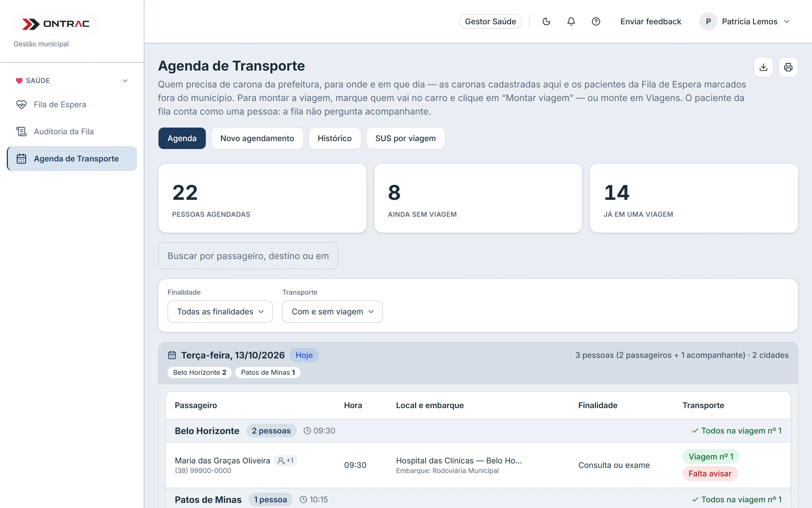Open the Todas as finalidades dropdown

click(220, 312)
